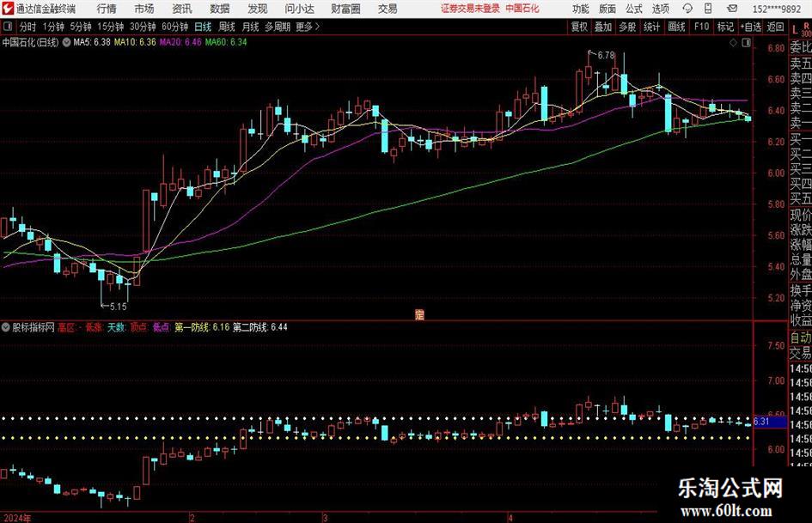Image resolution: width=812 pixels, height=523 pixels.
Task: Switch to 30分钟 period
Action: point(143,27)
